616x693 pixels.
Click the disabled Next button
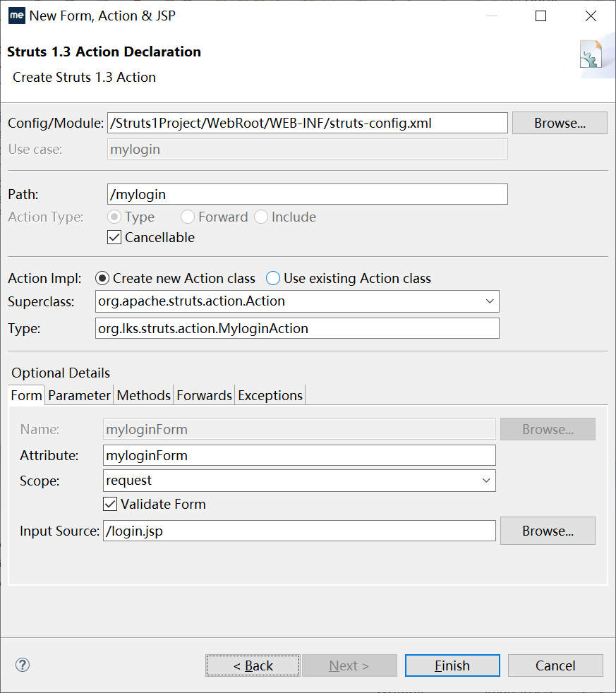point(349,665)
